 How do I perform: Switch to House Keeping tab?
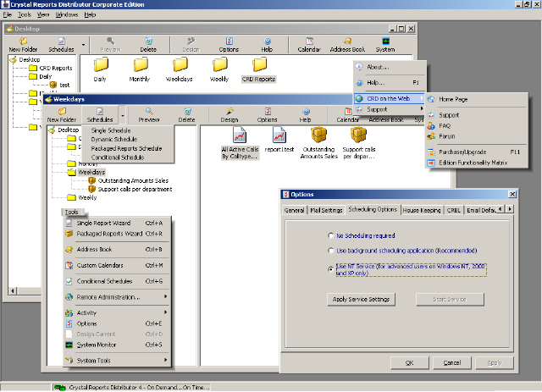point(422,210)
